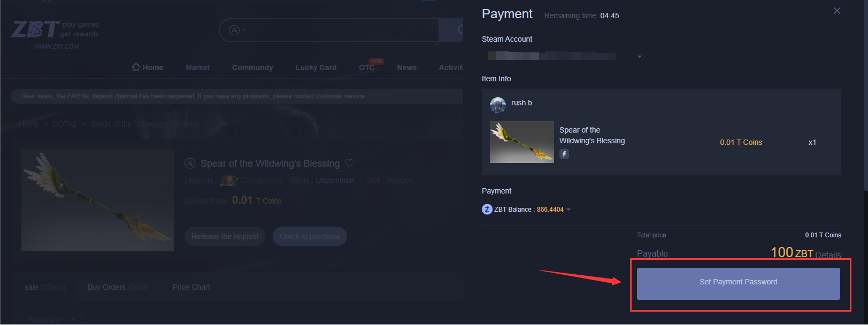Image resolution: width=868 pixels, height=325 pixels.
Task: Click the Release the request button
Action: coord(225,236)
